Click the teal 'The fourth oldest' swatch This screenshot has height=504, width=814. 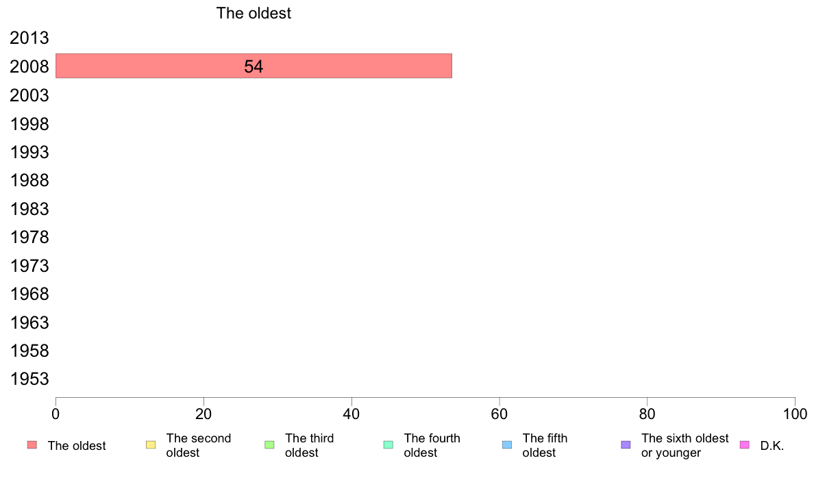click(x=388, y=445)
